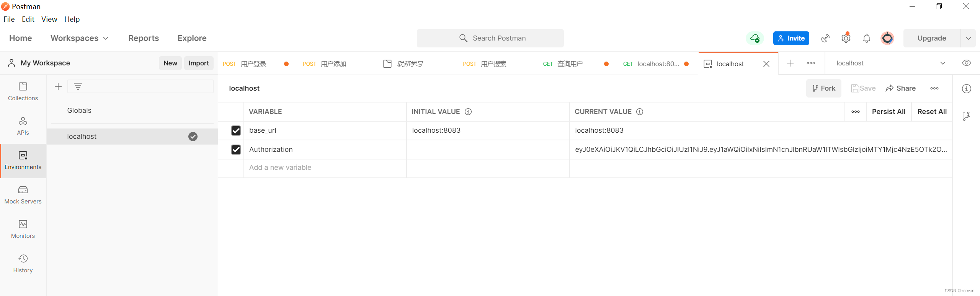Image resolution: width=980 pixels, height=296 pixels.
Task: Open the Mock Servers panel
Action: coord(23,195)
